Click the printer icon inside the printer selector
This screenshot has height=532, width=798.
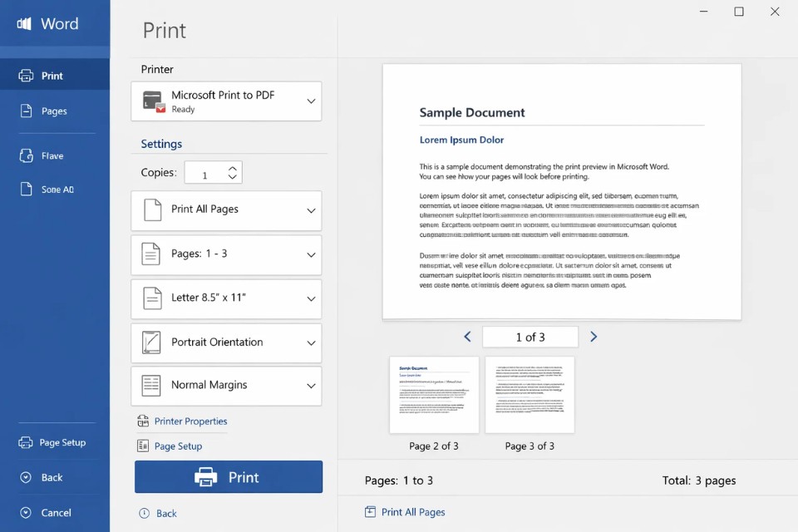pyautogui.click(x=153, y=101)
